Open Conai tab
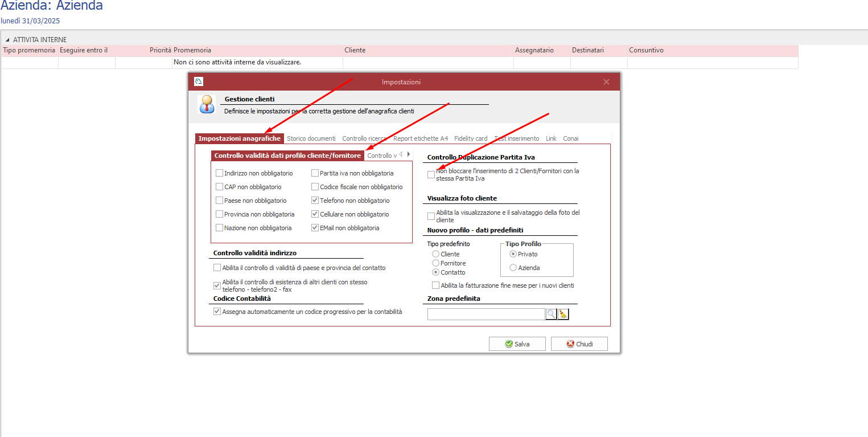 571,138
